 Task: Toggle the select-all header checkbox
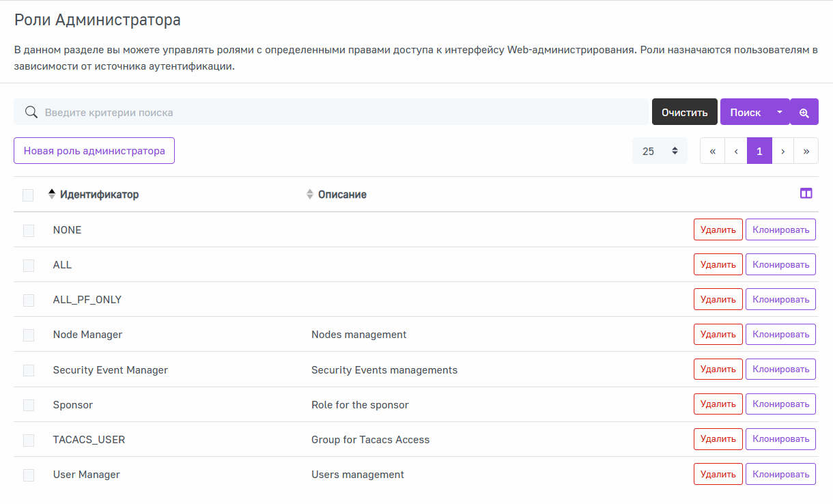pyautogui.click(x=28, y=195)
